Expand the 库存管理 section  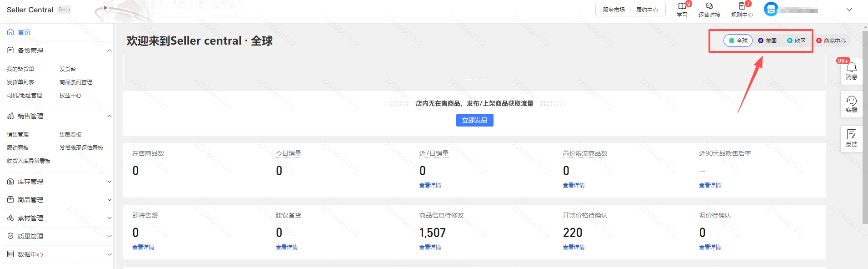109,182
